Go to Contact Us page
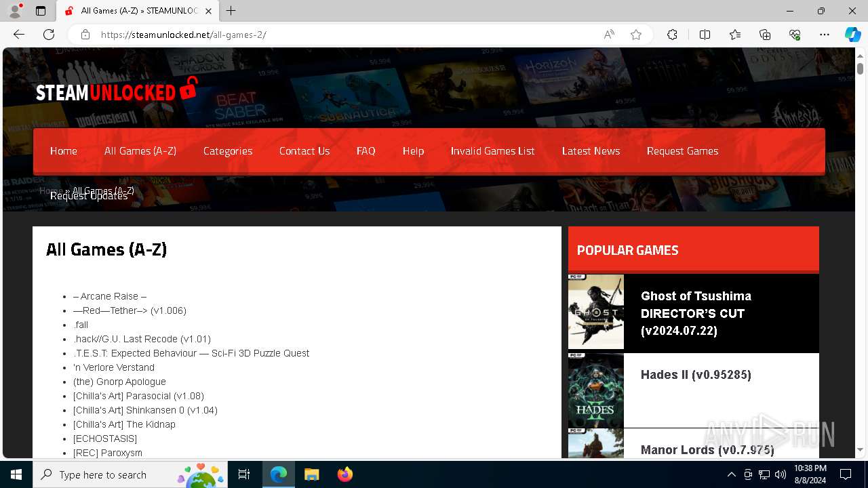This screenshot has height=488, width=868. point(304,151)
